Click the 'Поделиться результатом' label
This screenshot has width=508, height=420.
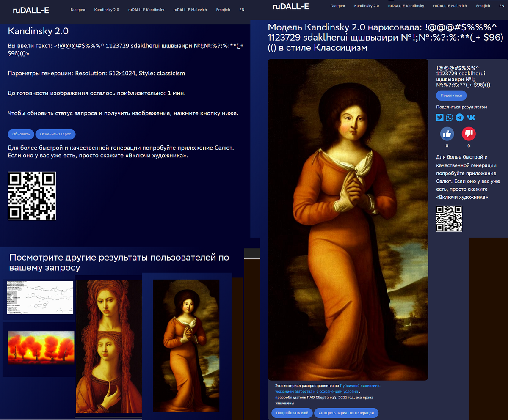(461, 107)
